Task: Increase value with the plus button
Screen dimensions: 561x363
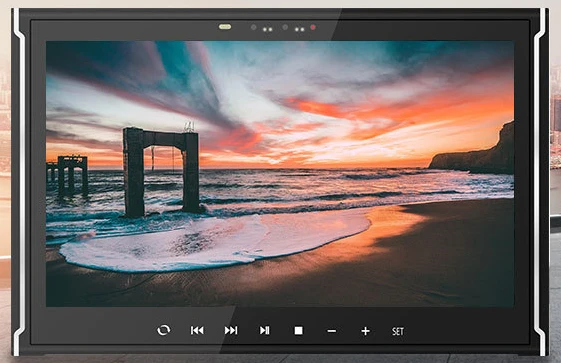Action: (x=365, y=331)
